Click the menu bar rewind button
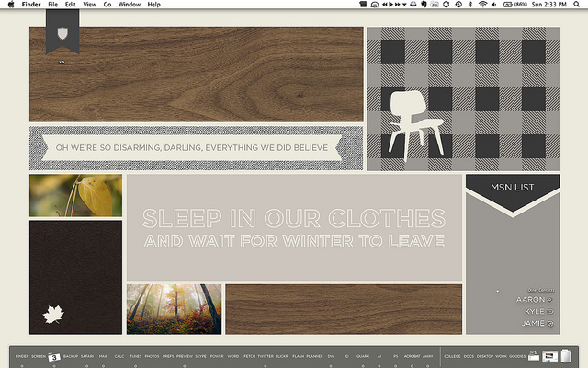Image resolution: width=588 pixels, height=368 pixels. [x=385, y=4]
